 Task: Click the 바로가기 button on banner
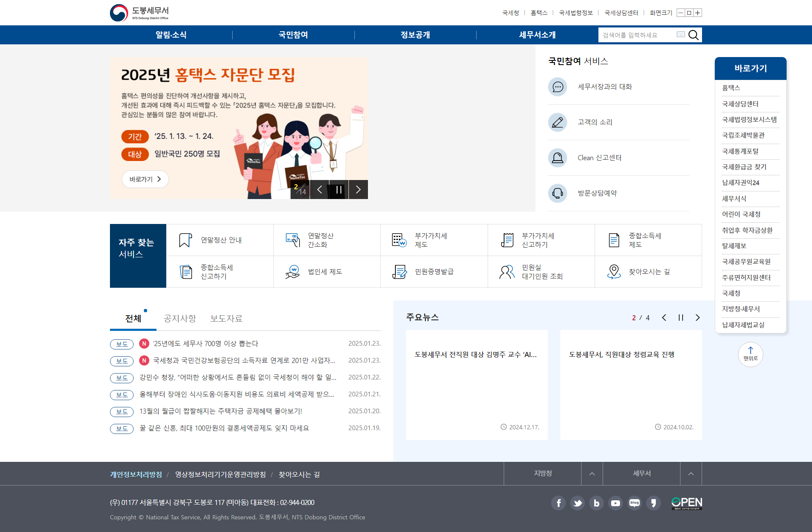(145, 179)
